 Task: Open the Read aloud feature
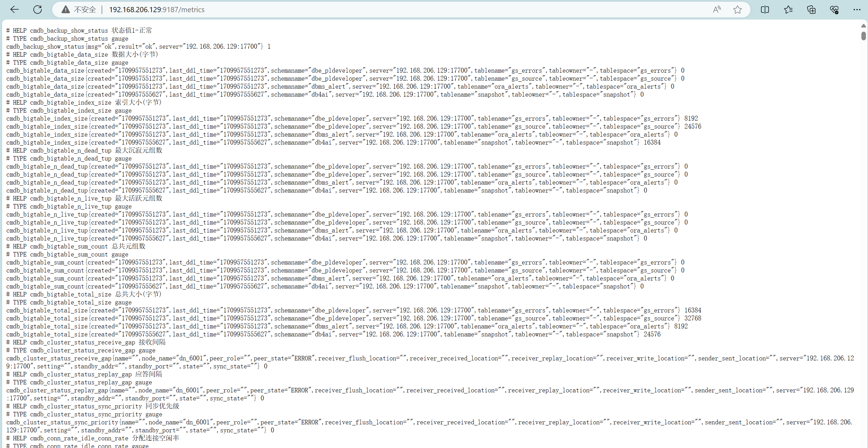[716, 9]
